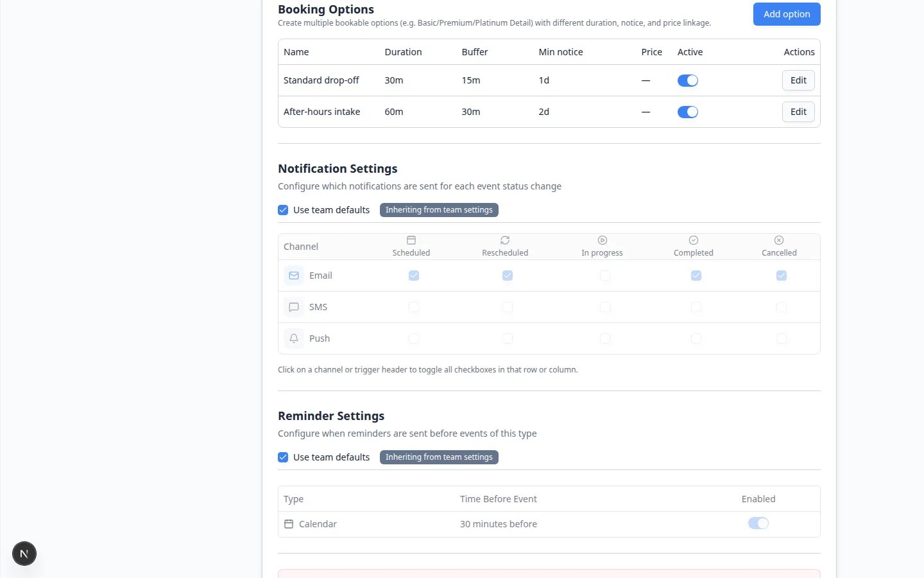Click the Cancelled column header label
924x578 pixels.
(779, 253)
